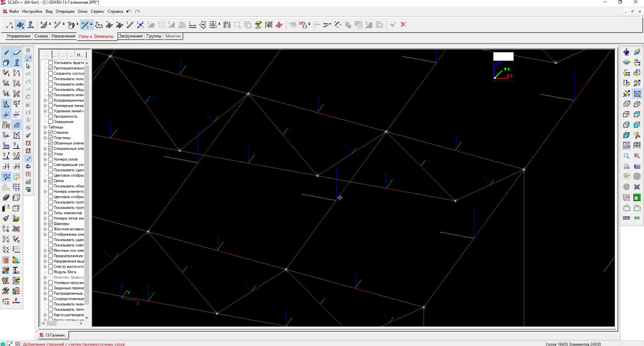
Task: Click the green DX export icon
Action: 637,218
